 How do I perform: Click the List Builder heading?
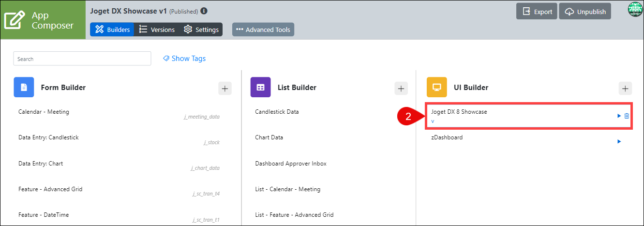[297, 88]
